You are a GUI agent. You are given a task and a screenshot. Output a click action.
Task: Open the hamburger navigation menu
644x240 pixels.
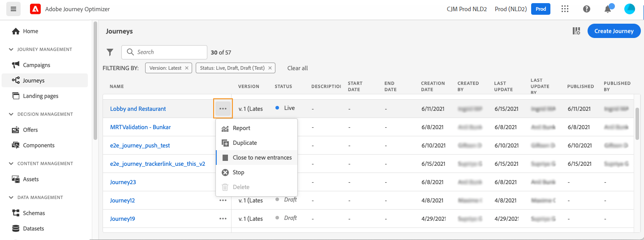[x=13, y=9]
